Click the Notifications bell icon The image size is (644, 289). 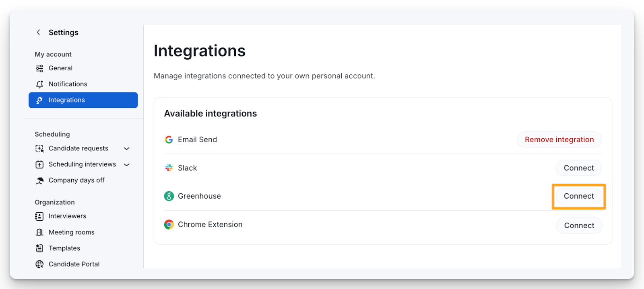[x=39, y=84]
